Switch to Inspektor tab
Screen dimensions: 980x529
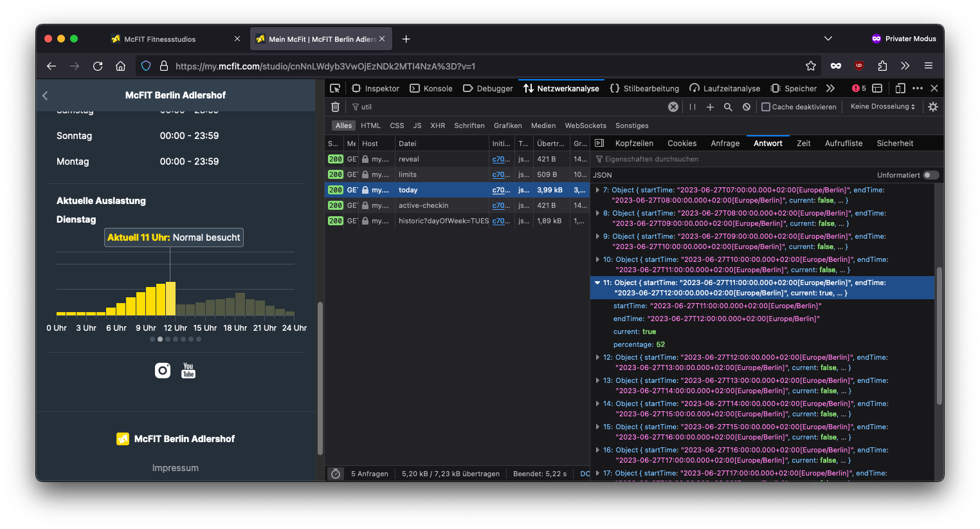[x=376, y=88]
